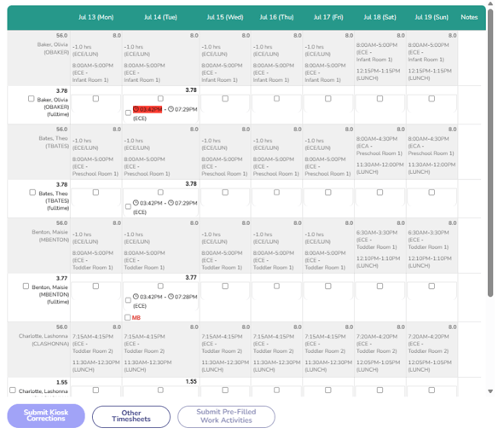Click Submit Kiosk Corrections button
The height and width of the screenshot is (434, 504).
[46, 416]
